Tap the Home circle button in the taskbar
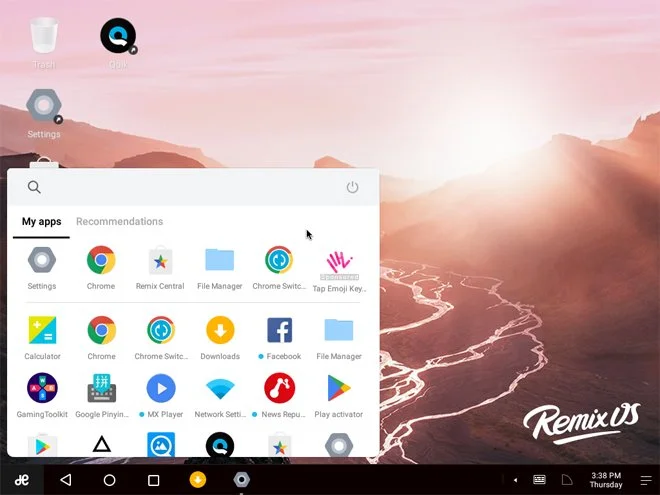Screen dimensions: 660x495 109,480
